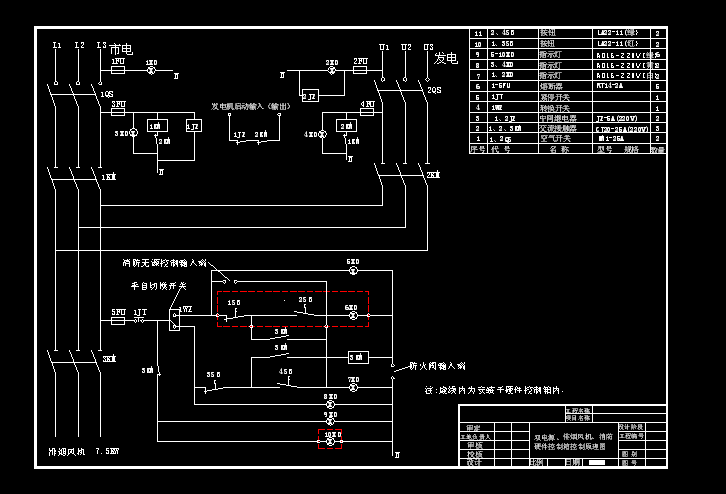The image size is (726, 494).
Task: Click the L1 terminal label
Action: (57, 45)
